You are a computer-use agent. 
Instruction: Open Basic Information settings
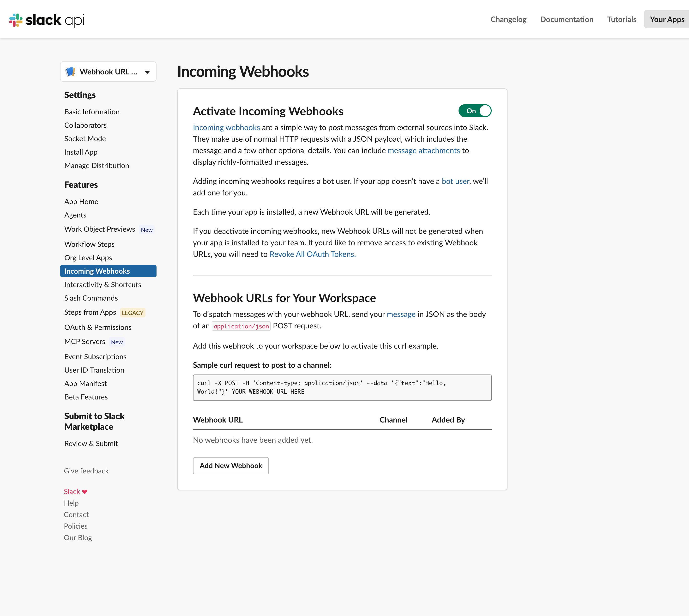[x=92, y=112]
